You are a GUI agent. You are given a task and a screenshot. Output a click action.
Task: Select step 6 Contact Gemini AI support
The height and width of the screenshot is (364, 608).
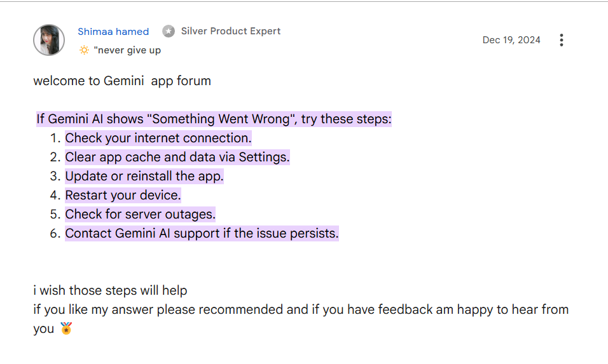pos(202,233)
